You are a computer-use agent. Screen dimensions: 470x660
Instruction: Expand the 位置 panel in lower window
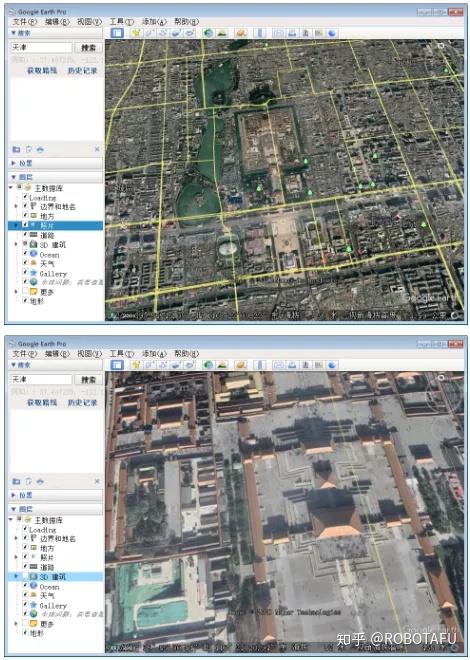[x=55, y=495]
